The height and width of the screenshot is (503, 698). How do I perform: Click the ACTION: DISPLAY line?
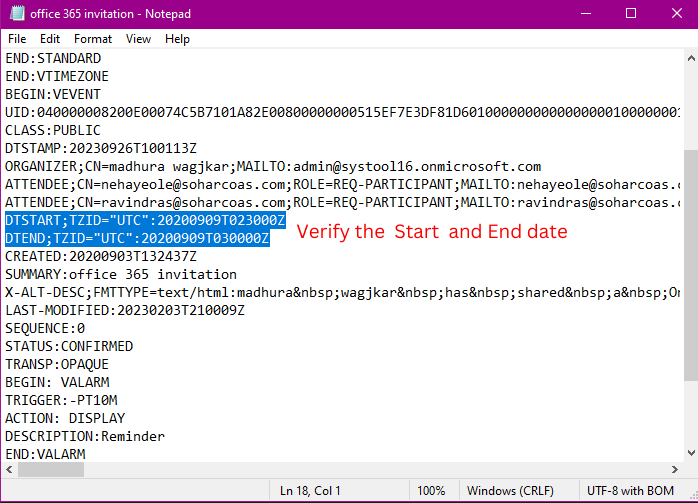pyautogui.click(x=65, y=418)
